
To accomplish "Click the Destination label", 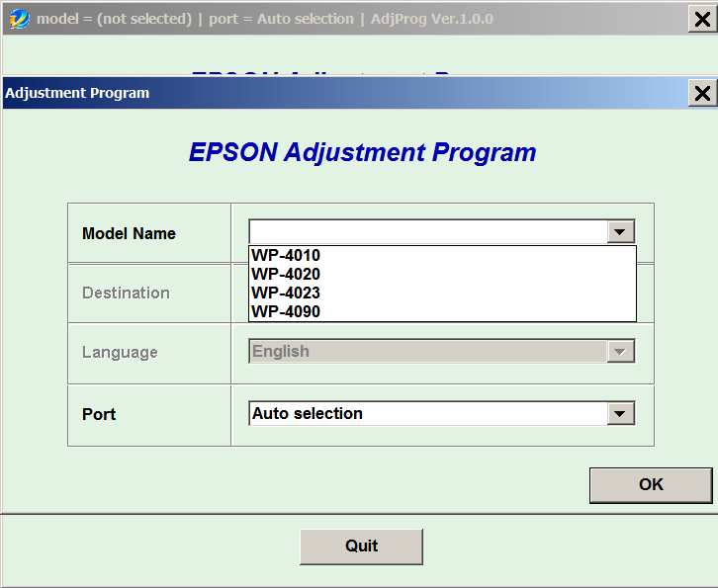I will coord(126,293).
